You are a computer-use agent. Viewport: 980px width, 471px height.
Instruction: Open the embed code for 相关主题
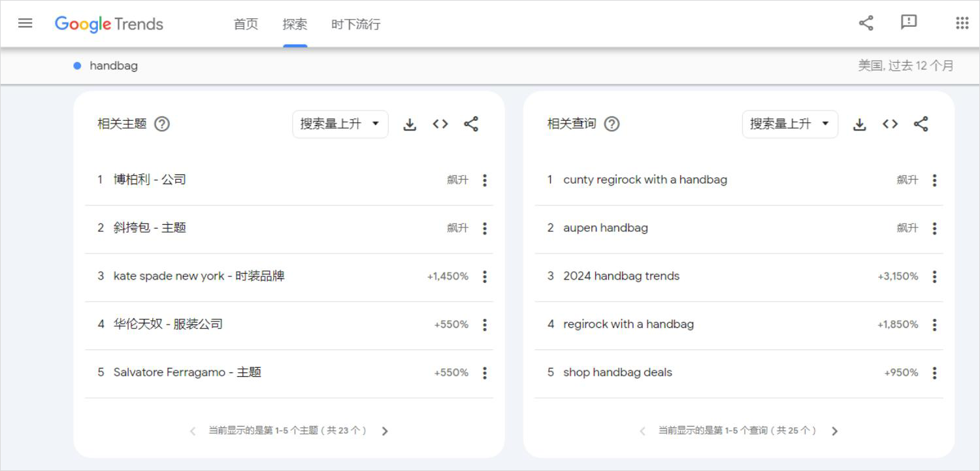point(440,123)
